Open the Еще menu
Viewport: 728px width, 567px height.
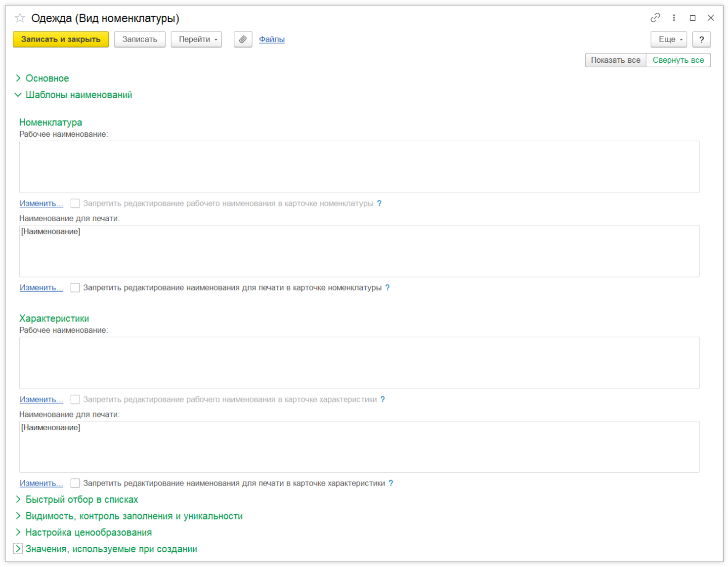[x=669, y=40]
